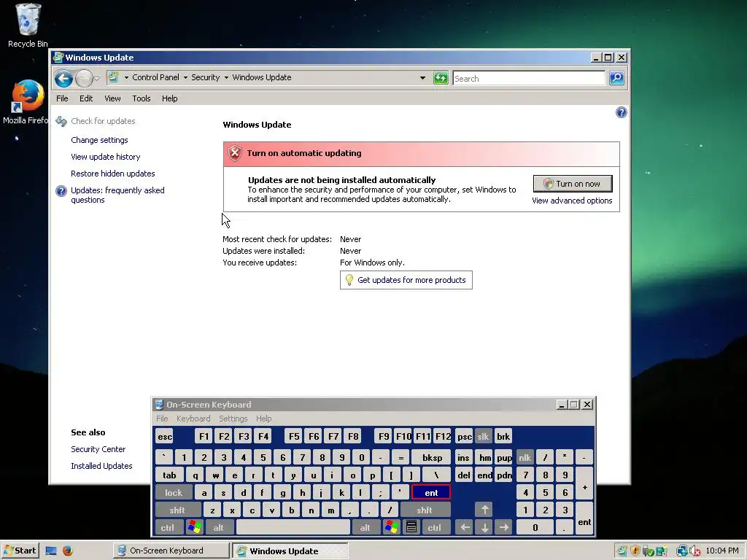Image resolution: width=747 pixels, height=560 pixels.
Task: Open Updates: frequently asked questions
Action: point(117,195)
